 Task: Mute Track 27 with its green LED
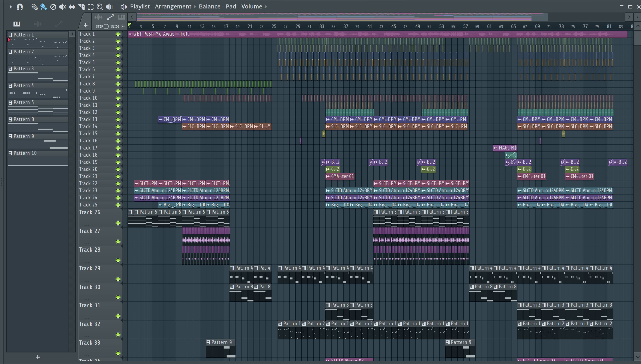tap(118, 242)
